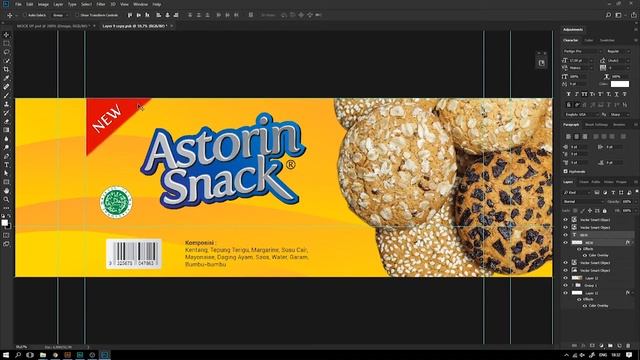This screenshot has height=360, width=640.
Task: Select the Hand tool
Action: pyautogui.click(x=6, y=191)
